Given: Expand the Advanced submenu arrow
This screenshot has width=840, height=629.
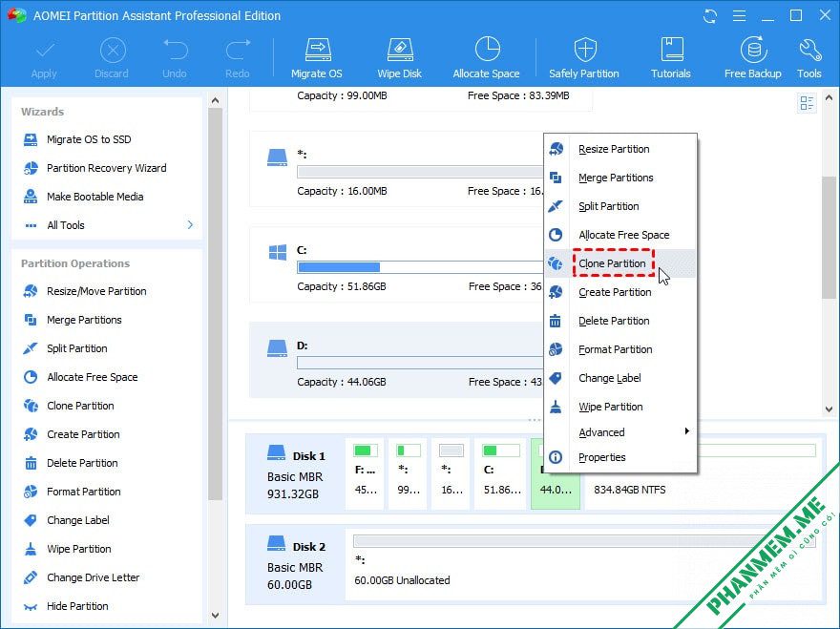Looking at the screenshot, I should [686, 431].
